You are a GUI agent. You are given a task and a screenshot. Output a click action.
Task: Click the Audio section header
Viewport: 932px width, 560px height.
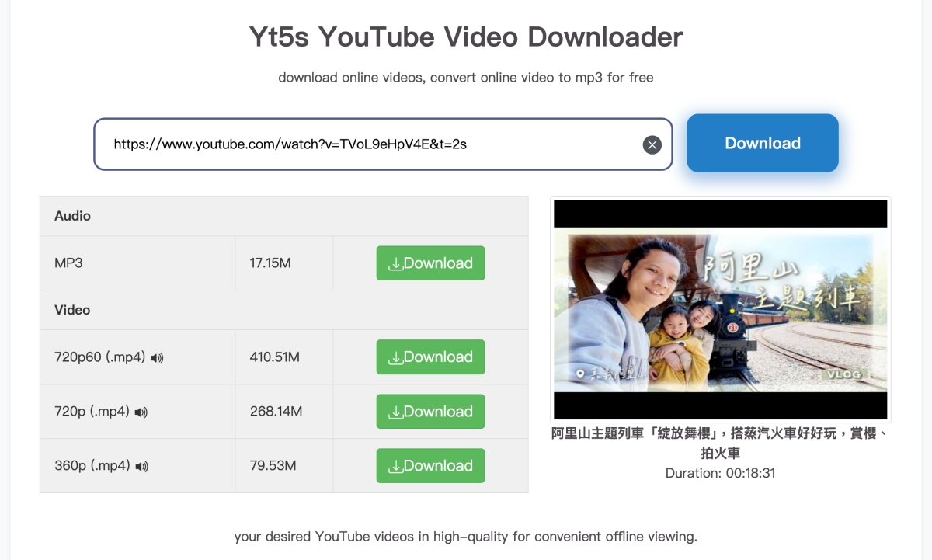click(x=284, y=216)
